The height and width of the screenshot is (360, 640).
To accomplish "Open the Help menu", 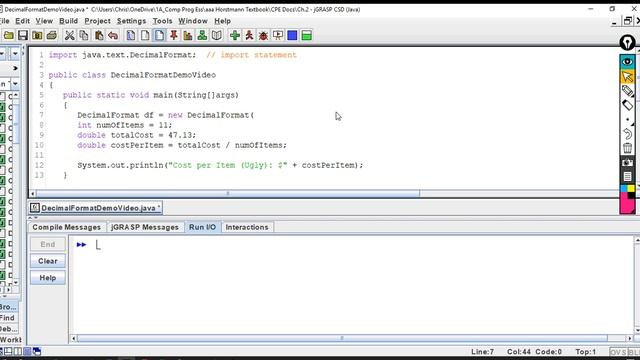I will [222, 21].
